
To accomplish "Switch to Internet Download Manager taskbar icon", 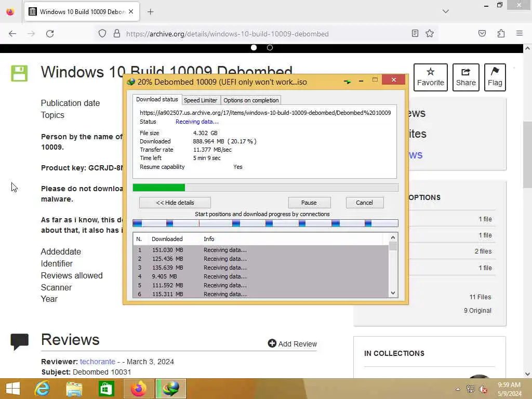I will pyautogui.click(x=170, y=389).
